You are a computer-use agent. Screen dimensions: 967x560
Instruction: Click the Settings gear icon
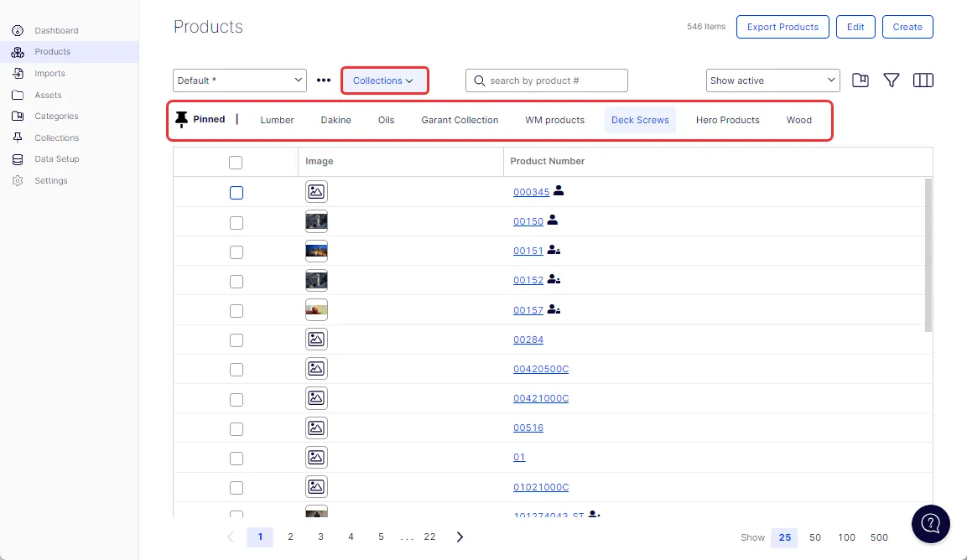pos(18,181)
